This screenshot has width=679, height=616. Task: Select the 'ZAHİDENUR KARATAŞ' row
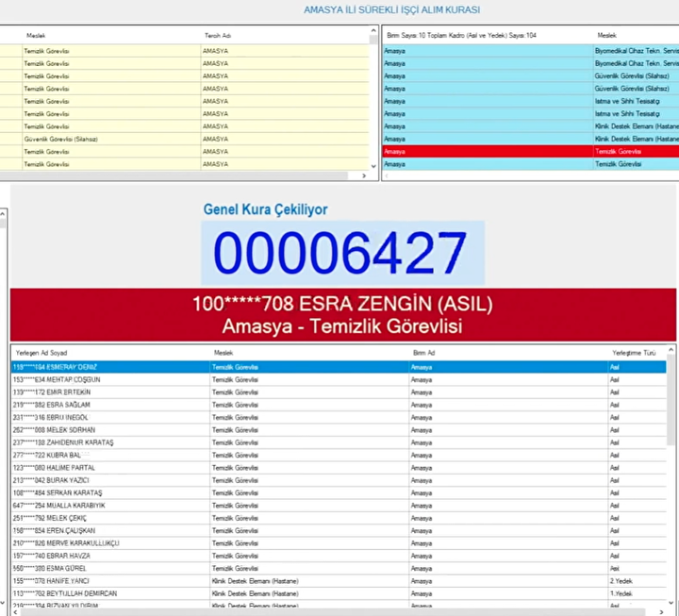tap(339, 442)
